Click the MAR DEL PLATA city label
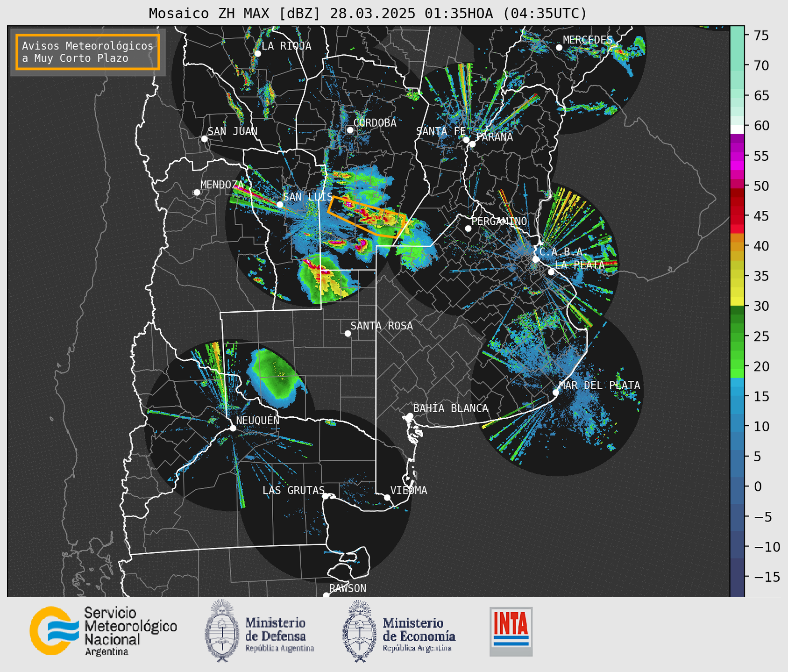 click(599, 385)
